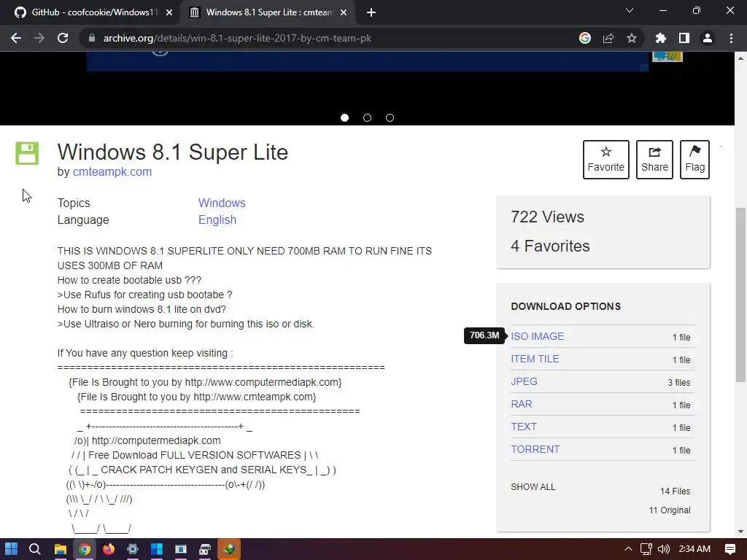This screenshot has width=747, height=560.
Task: Open the blue tiles app in taskbar
Action: point(157,549)
